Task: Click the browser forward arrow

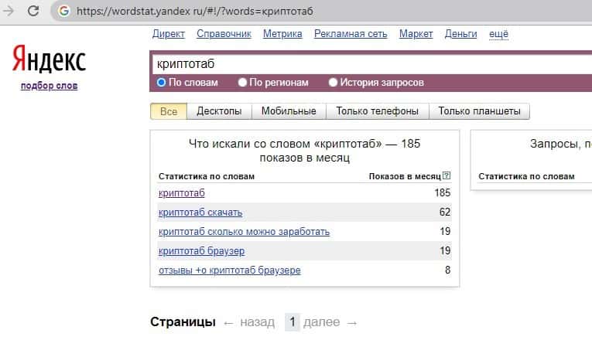Action: 8,11
